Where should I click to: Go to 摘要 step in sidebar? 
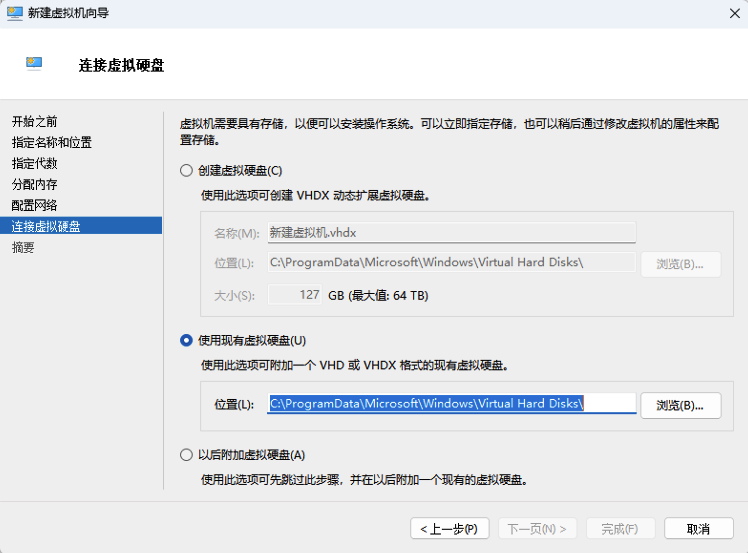tap(23, 247)
